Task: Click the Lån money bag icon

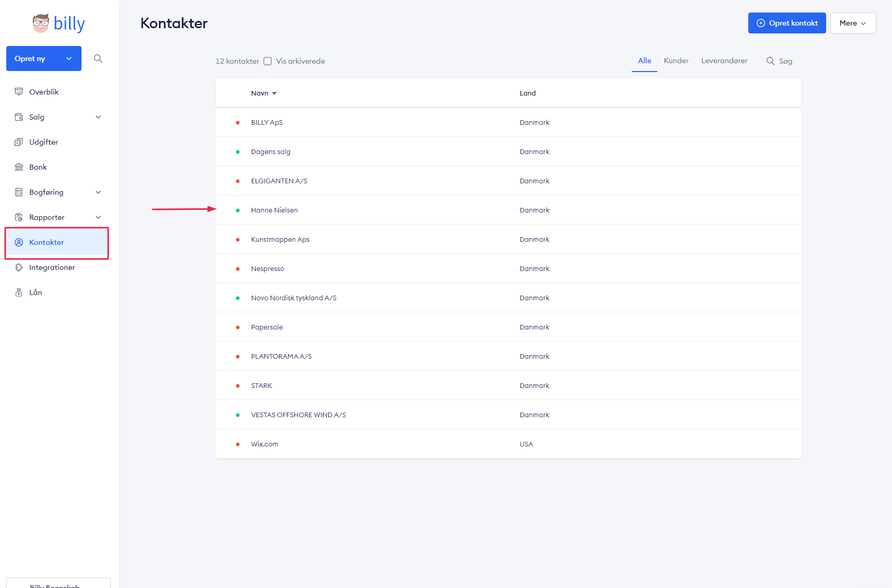Action: click(x=19, y=292)
